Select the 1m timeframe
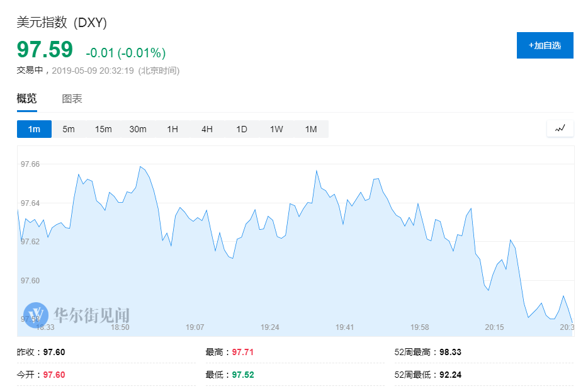 pyautogui.click(x=34, y=129)
